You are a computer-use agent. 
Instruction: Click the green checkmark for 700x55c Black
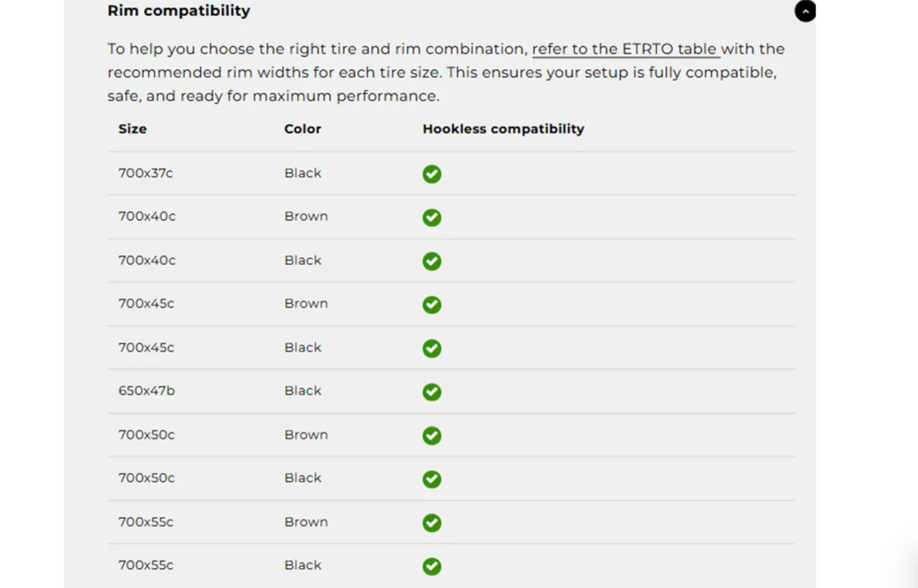432,566
